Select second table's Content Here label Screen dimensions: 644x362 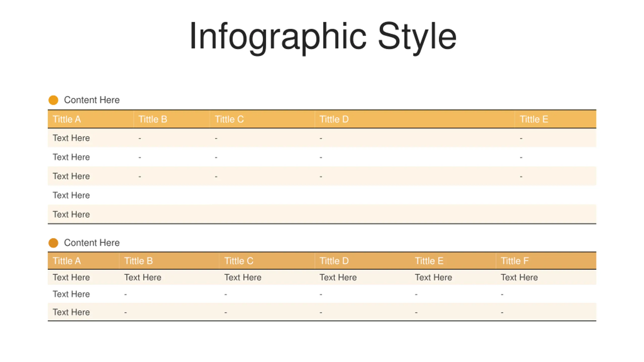(x=92, y=243)
